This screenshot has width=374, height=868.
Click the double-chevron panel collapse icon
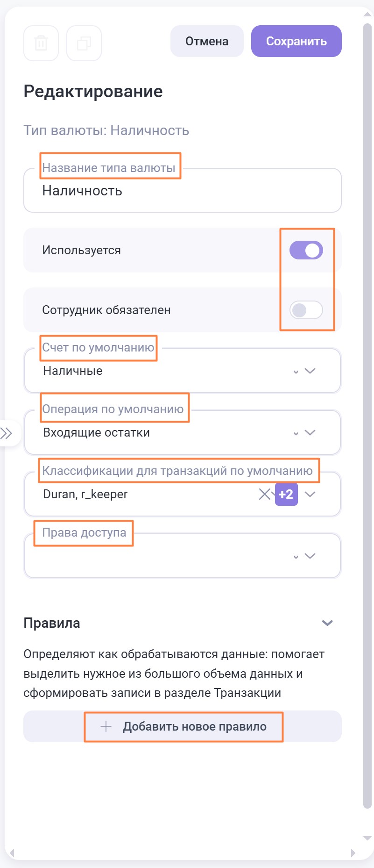[x=7, y=433]
